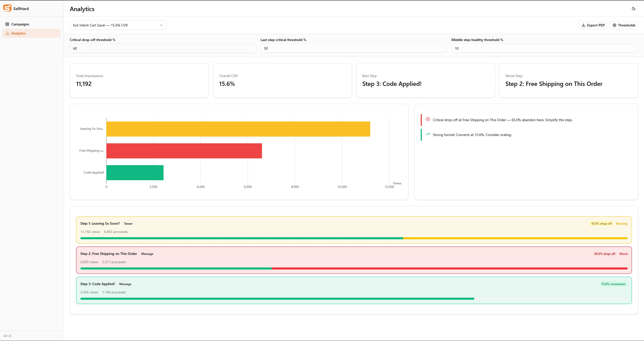
Task: Open the Exit Intent Cart Saver dropdown
Action: [118, 25]
